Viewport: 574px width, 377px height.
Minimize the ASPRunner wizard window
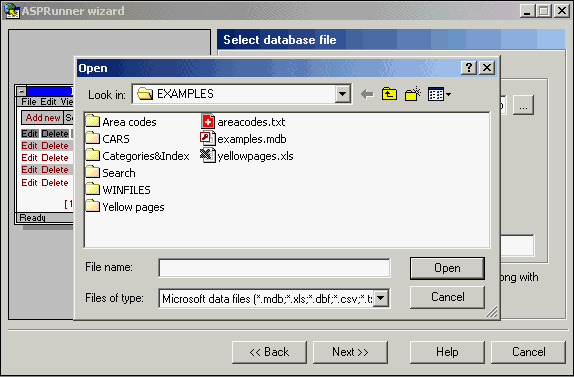[x=527, y=11]
